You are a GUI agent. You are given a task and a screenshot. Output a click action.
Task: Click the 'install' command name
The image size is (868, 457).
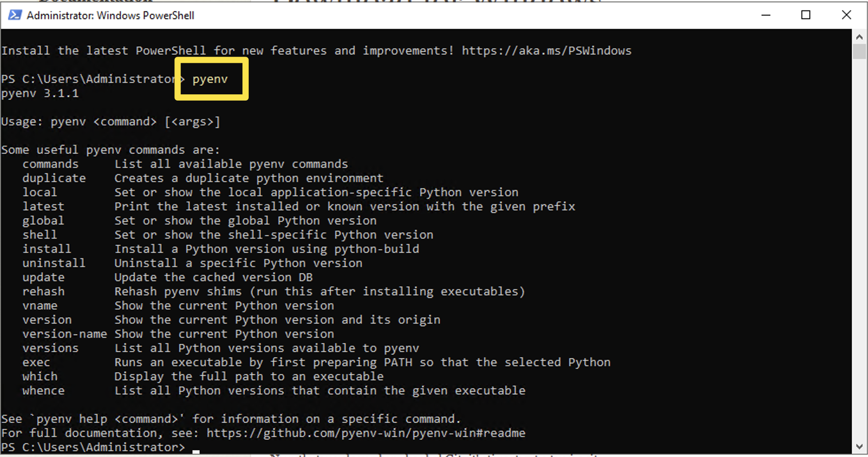pos(47,249)
